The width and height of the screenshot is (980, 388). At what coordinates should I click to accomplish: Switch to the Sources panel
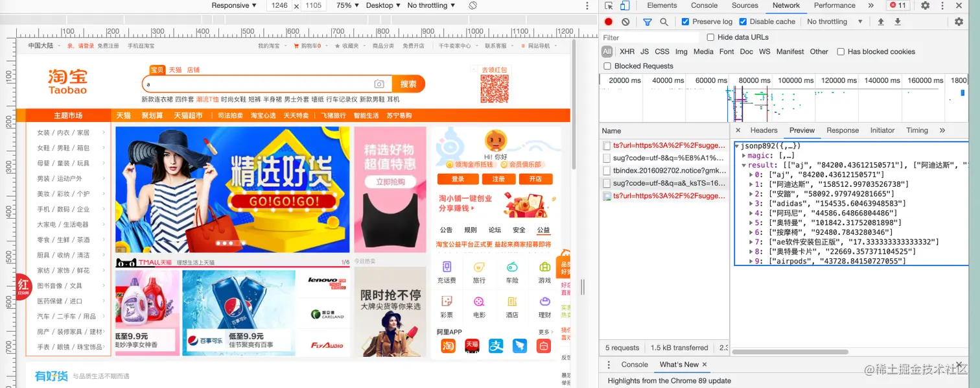[x=744, y=5]
